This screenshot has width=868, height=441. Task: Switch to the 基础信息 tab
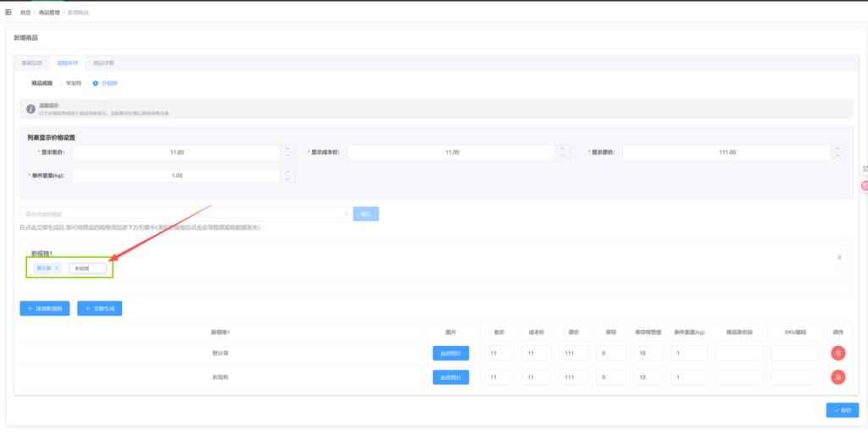click(32, 63)
